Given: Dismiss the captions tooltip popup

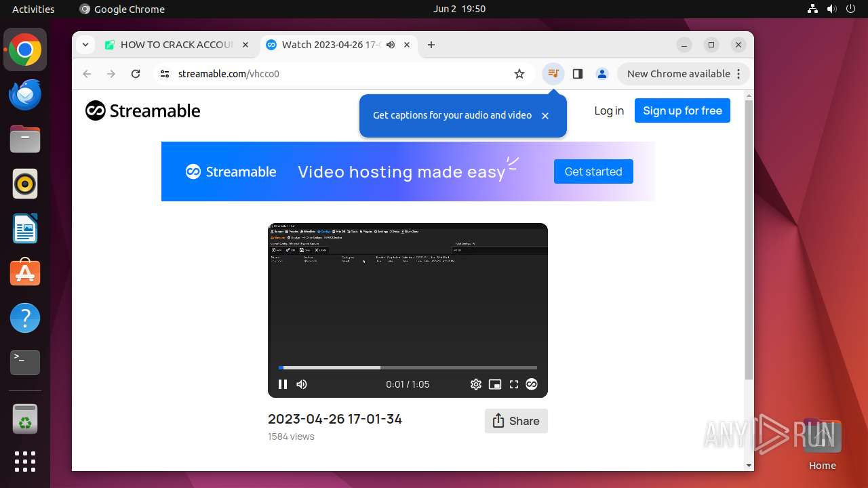Looking at the screenshot, I should pyautogui.click(x=545, y=116).
